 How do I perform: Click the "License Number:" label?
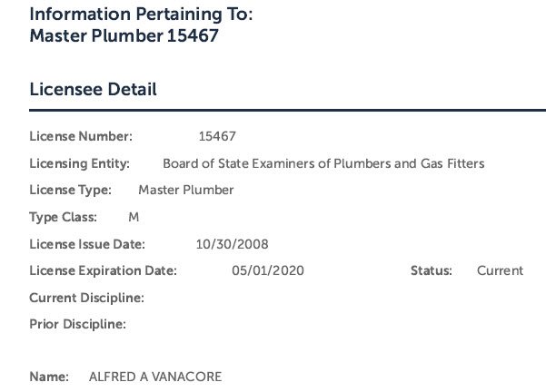pos(81,137)
